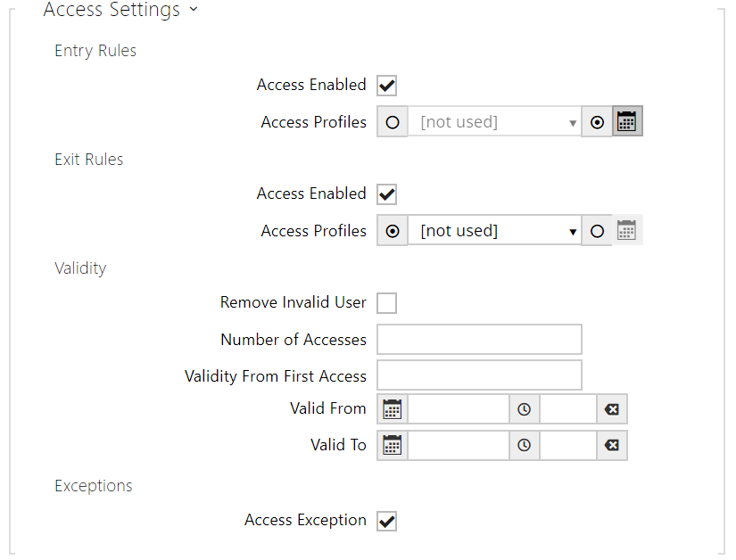This screenshot has width=736, height=560.
Task: Click the Number of Accesses field
Action: (x=479, y=340)
